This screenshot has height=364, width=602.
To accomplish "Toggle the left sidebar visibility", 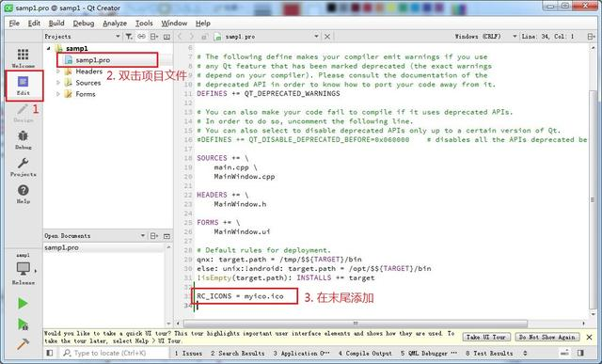I will (50, 353).
